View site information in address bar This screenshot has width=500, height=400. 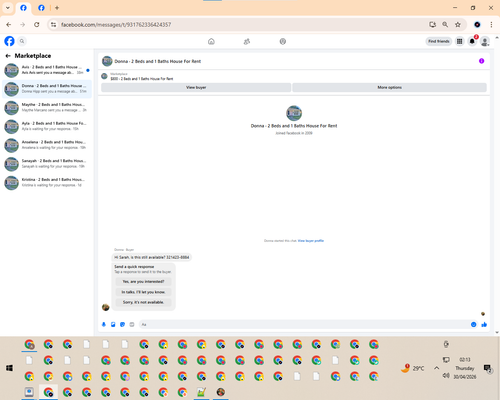54,25
